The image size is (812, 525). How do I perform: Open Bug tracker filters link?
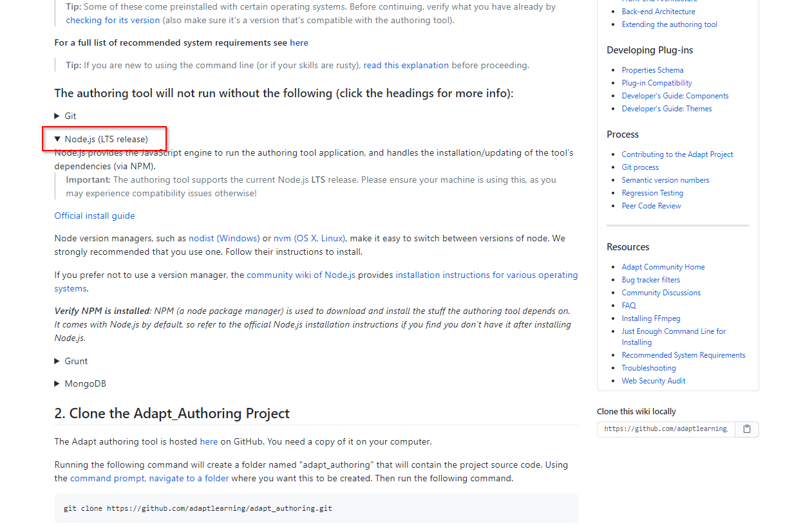coord(650,280)
